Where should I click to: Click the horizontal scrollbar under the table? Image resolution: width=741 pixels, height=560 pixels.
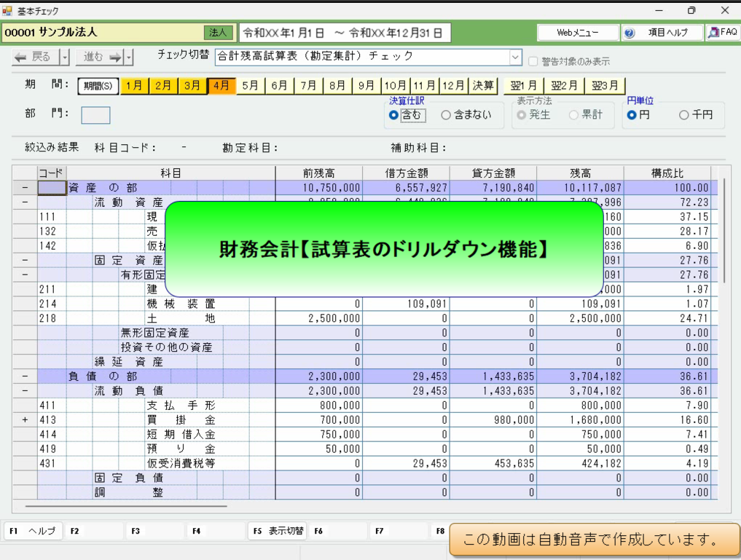[x=126, y=506]
